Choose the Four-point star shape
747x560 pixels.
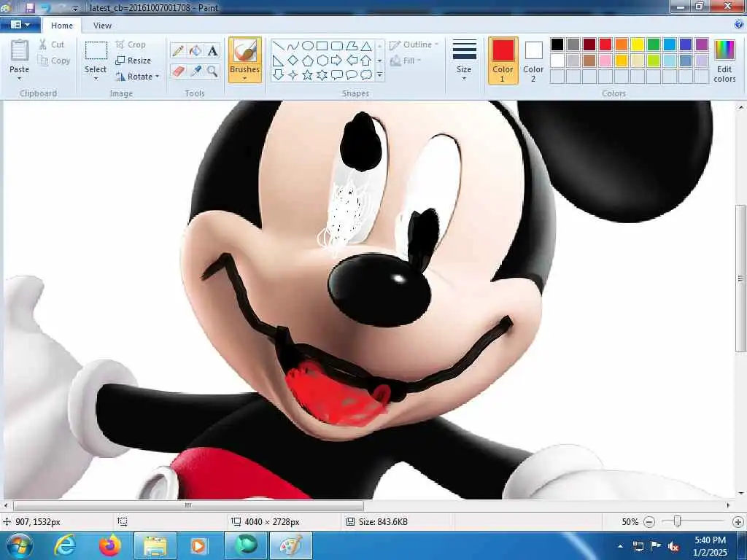293,75
